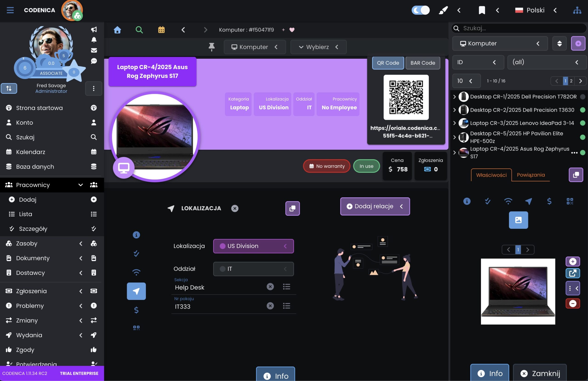This screenshot has width=588, height=381.
Task: Click the home icon in breadcrumb bar
Action: point(117,30)
